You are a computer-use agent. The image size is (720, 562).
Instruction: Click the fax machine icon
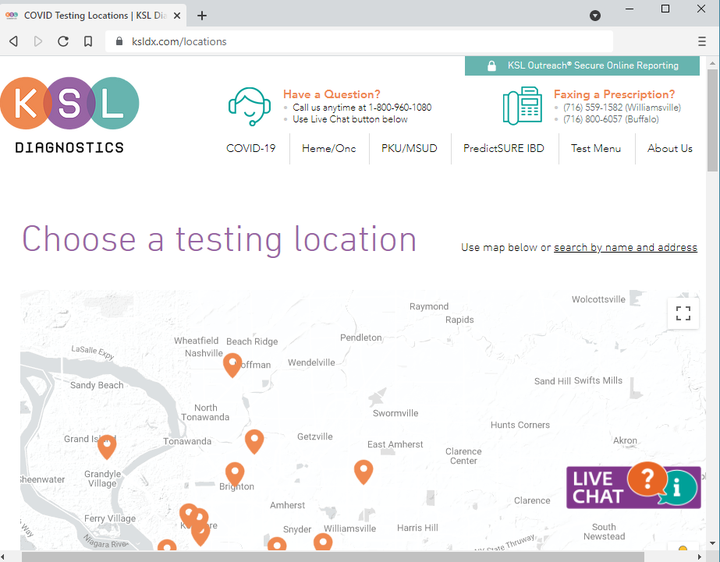click(x=522, y=106)
